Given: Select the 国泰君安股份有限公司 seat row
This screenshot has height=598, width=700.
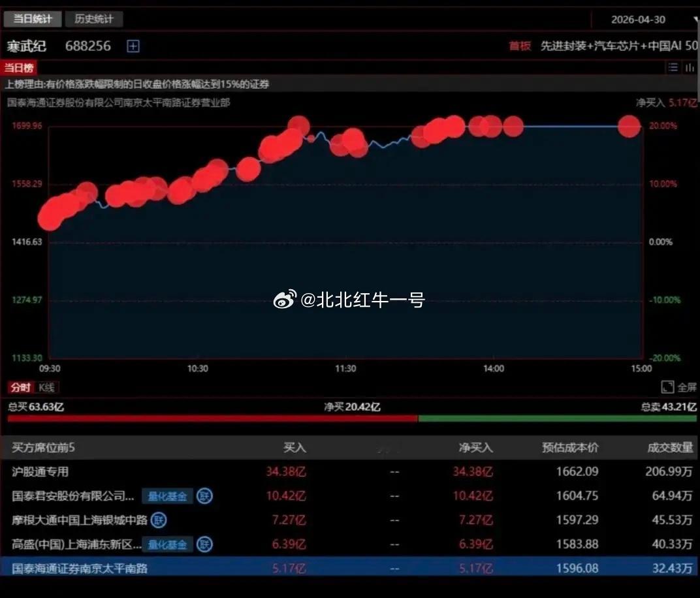Looking at the screenshot, I should (350, 496).
